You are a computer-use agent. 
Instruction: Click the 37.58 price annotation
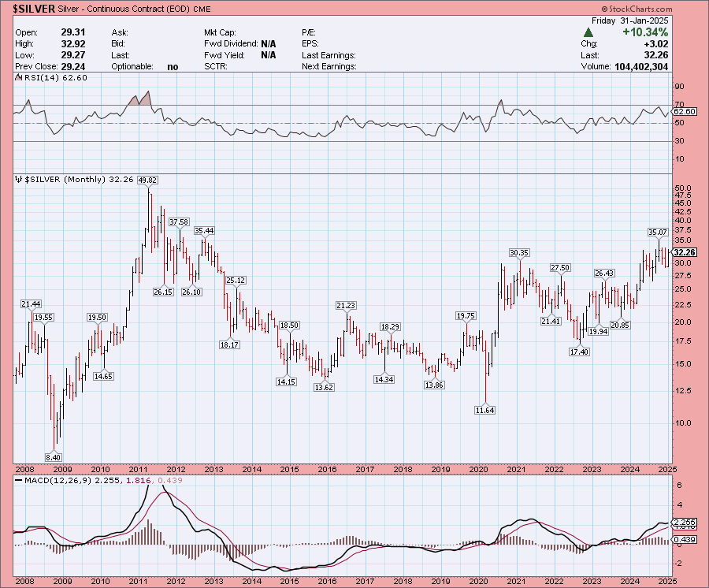point(179,221)
